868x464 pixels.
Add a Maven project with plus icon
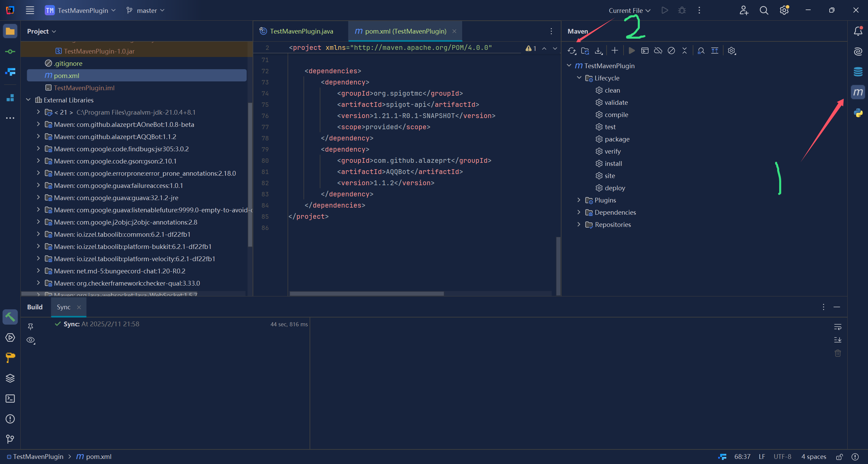(615, 51)
